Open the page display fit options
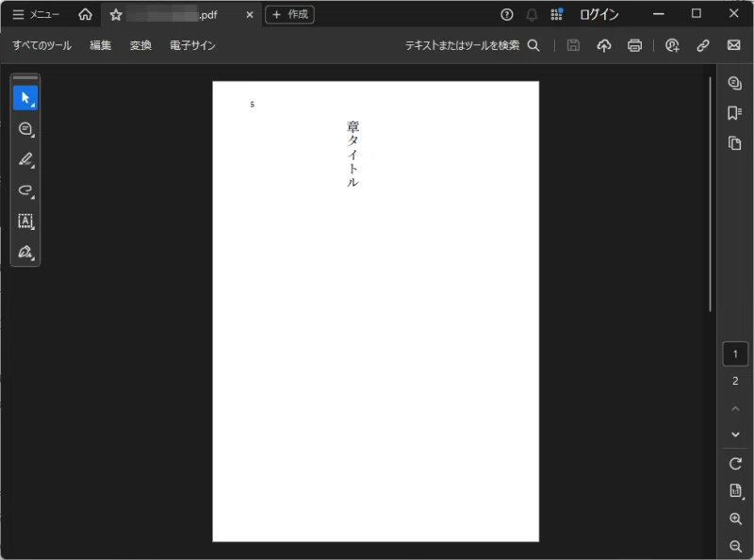Screen dimensions: 754x560 tap(735, 491)
